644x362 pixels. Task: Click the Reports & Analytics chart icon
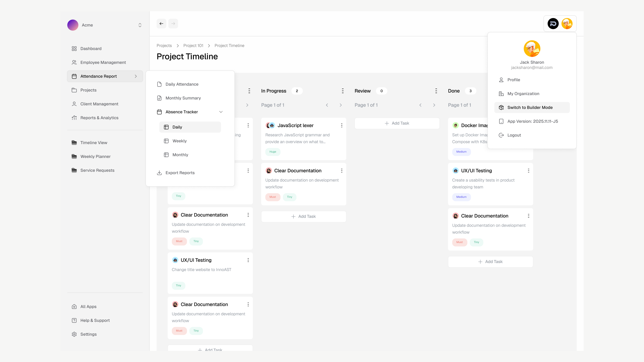(x=74, y=118)
